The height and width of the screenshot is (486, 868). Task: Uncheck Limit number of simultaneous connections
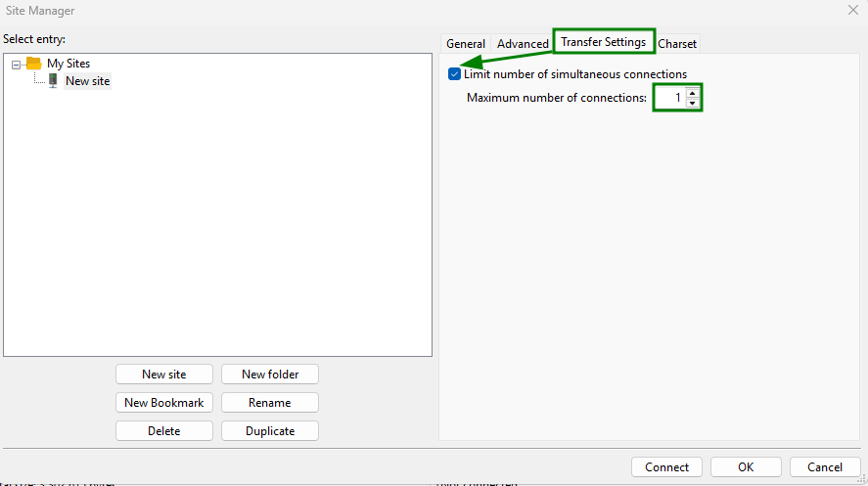click(x=455, y=74)
